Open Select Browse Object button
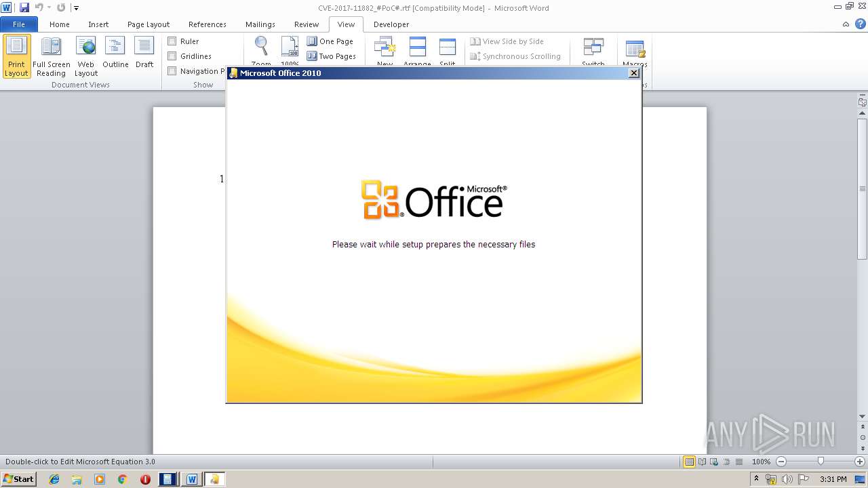 coord(862,438)
